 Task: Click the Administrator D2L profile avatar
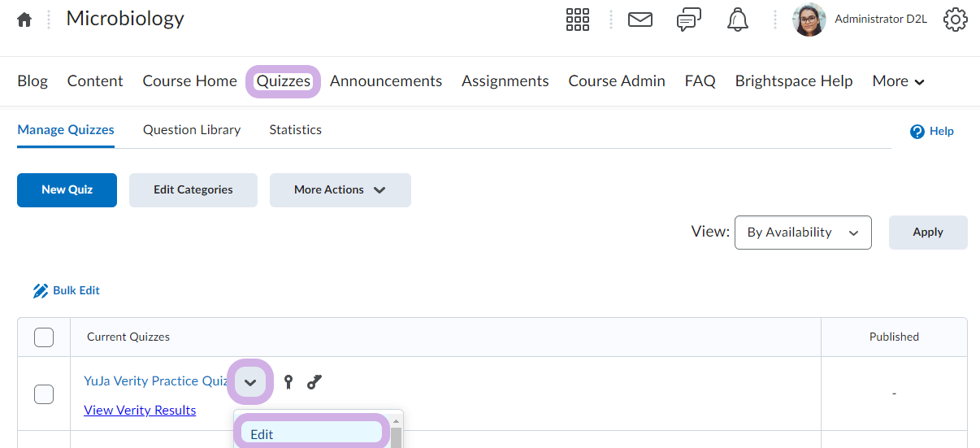[x=809, y=20]
